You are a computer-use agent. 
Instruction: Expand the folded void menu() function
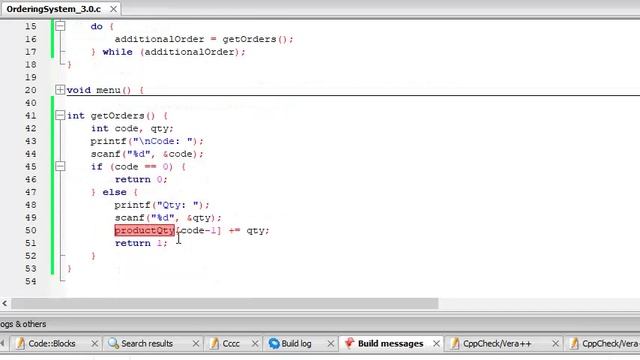tap(60, 90)
